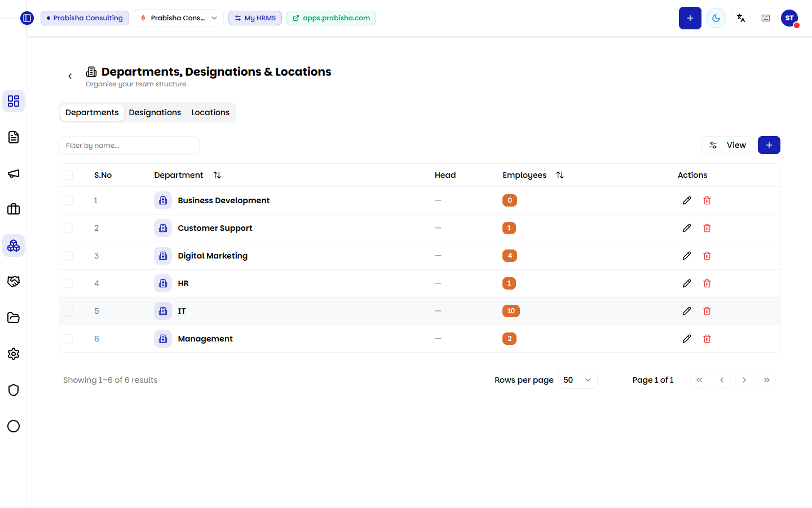
Task: Tick the Customer Support row checkbox
Action: 68,228
